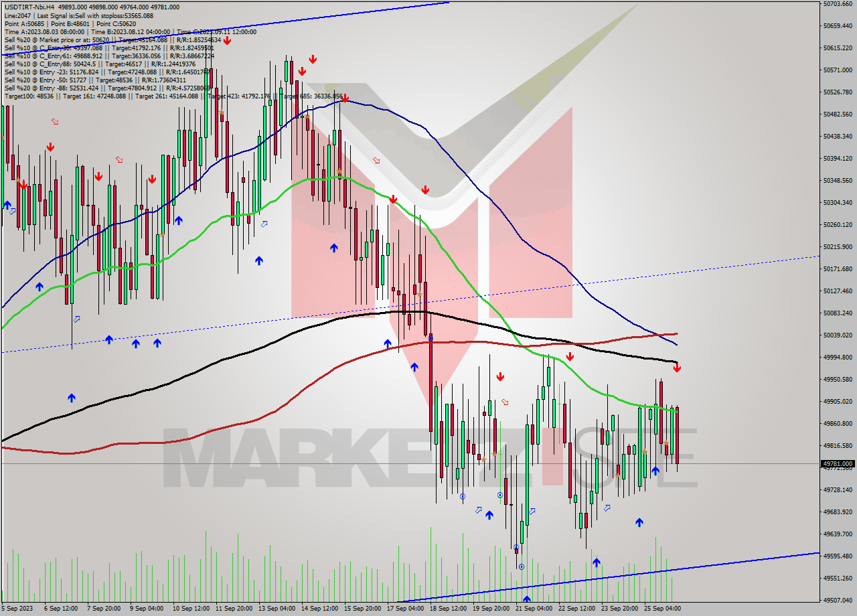The height and width of the screenshot is (616, 857).
Task: Click the 50571.000 price axis label
Action: coord(838,70)
